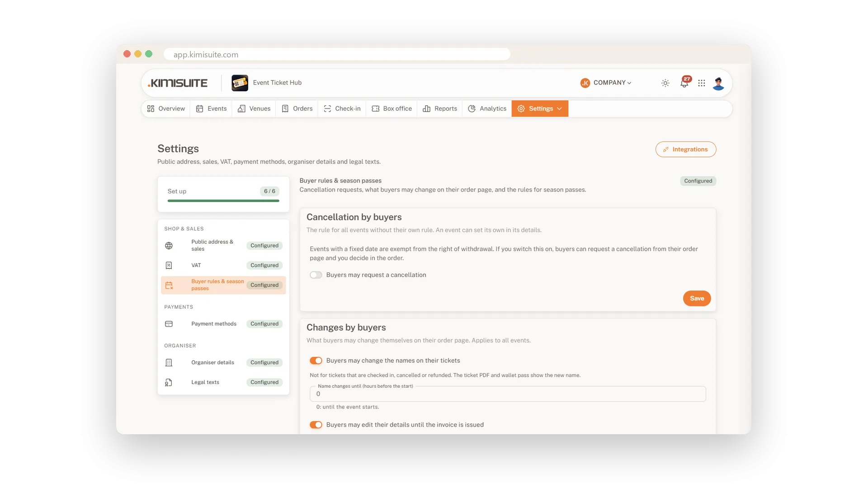The width and height of the screenshot is (868, 488).
Task: Click the Name changes until hours field
Action: click(x=508, y=394)
